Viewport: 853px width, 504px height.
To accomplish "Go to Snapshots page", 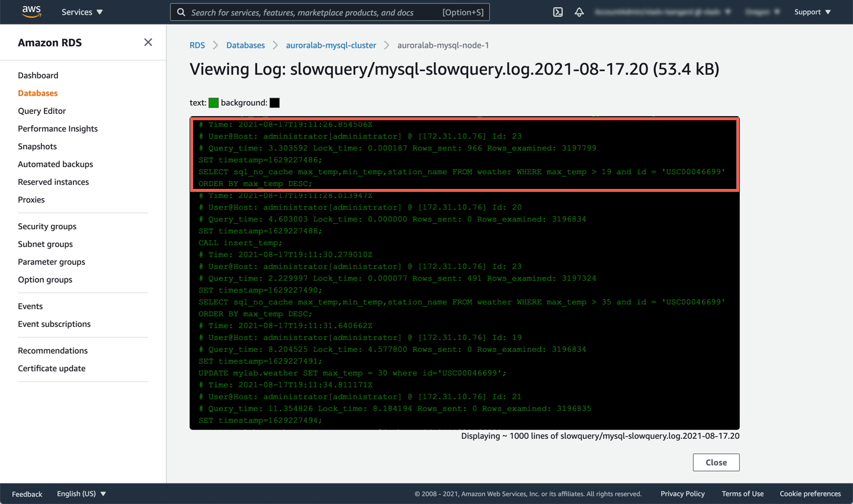I will [37, 146].
